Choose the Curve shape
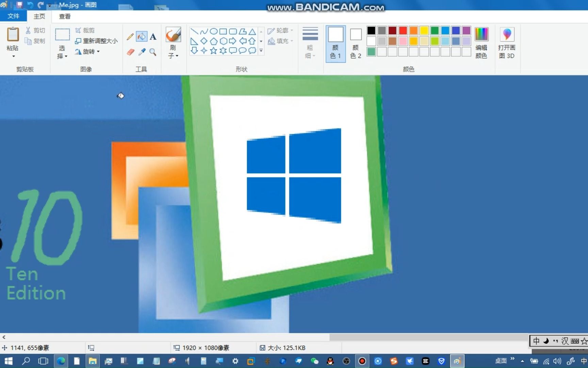Image resolution: width=588 pixels, height=368 pixels. tap(204, 32)
